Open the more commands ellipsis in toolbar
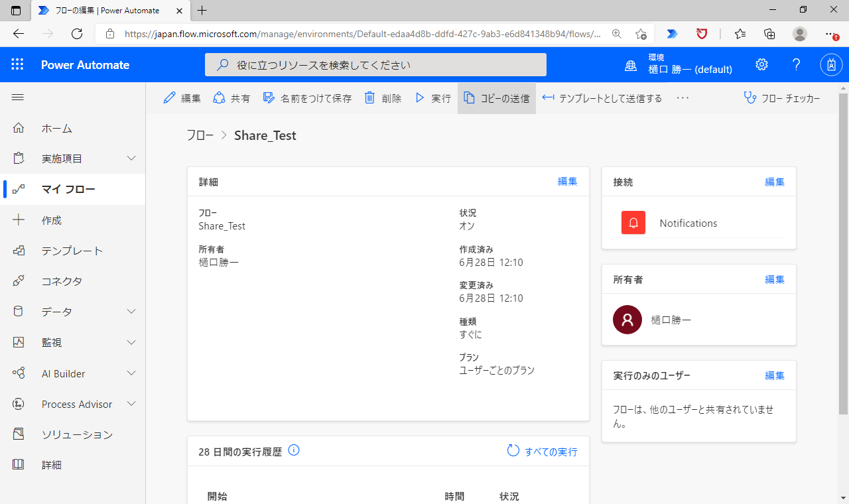The image size is (849, 504). [x=683, y=98]
